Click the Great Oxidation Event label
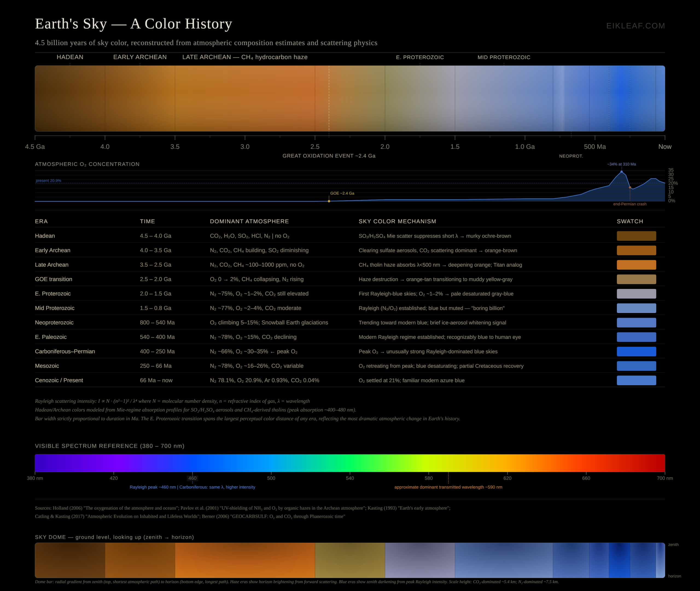 [329, 156]
